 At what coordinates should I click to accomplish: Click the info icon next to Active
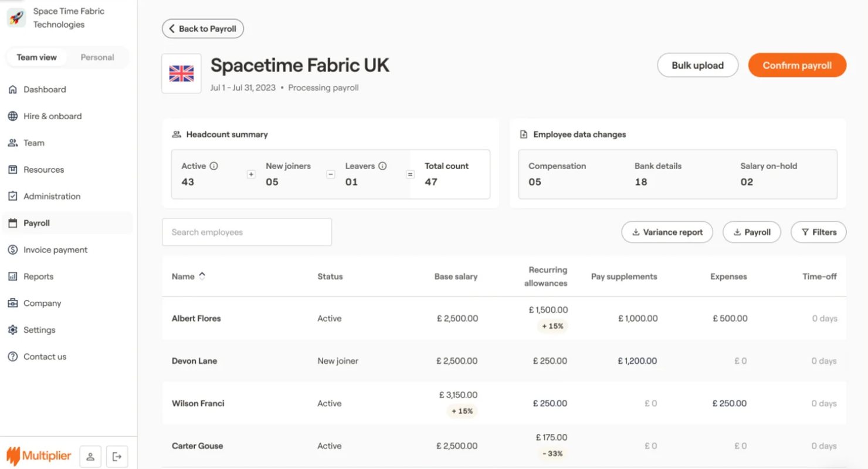(x=214, y=166)
